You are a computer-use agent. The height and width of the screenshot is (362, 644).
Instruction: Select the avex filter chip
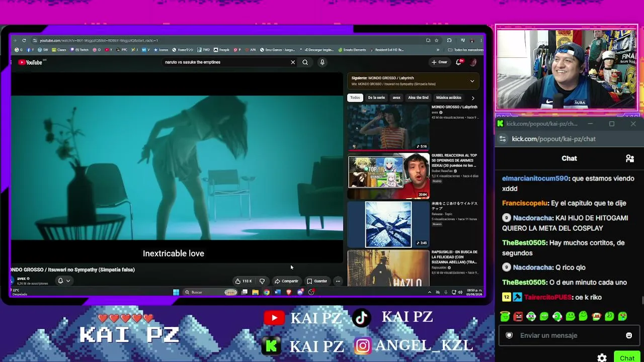click(x=396, y=98)
